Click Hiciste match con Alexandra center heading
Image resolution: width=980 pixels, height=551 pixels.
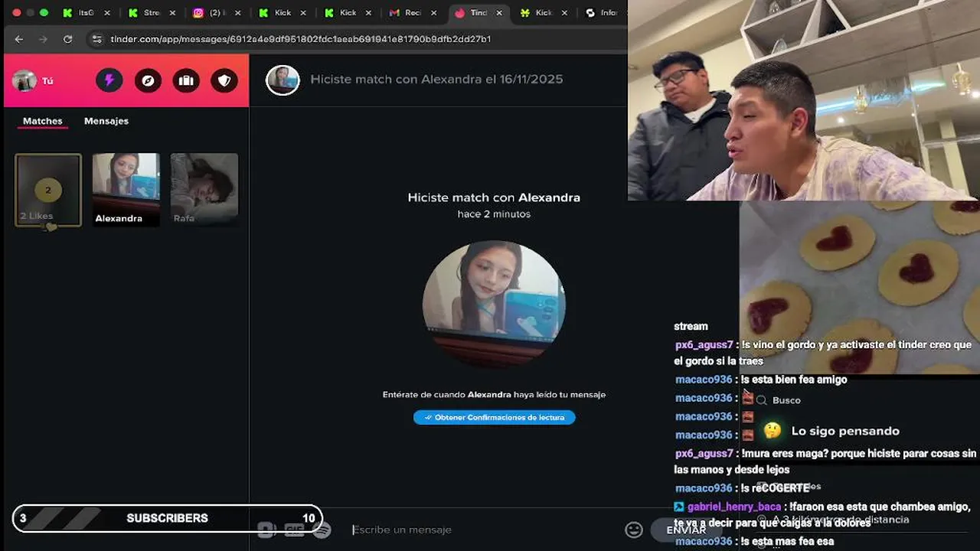tap(494, 197)
